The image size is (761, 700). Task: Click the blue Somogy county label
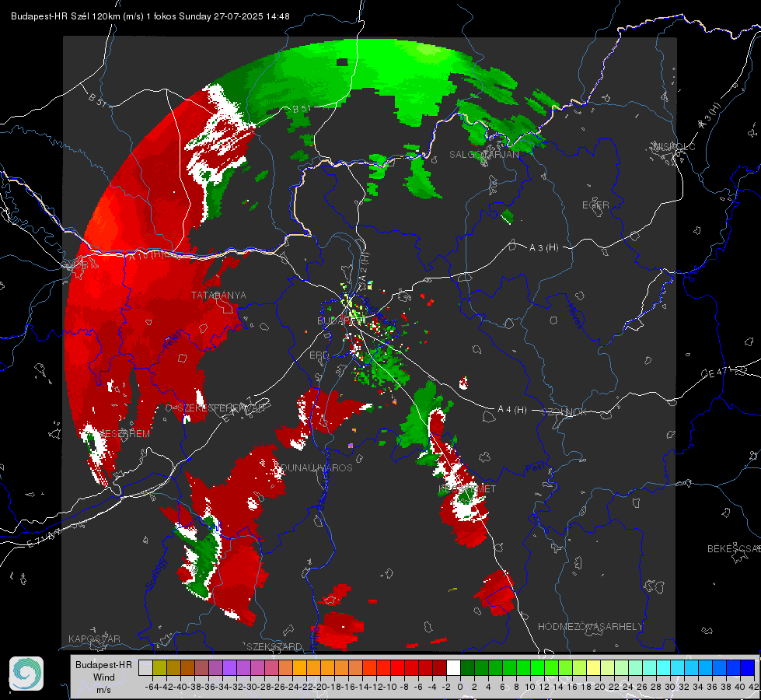pos(156,574)
